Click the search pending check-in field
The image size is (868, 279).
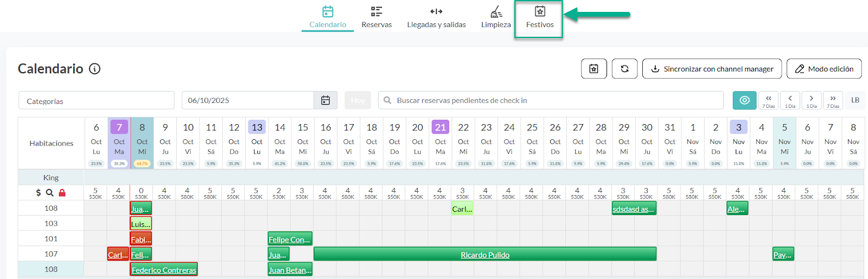(551, 100)
